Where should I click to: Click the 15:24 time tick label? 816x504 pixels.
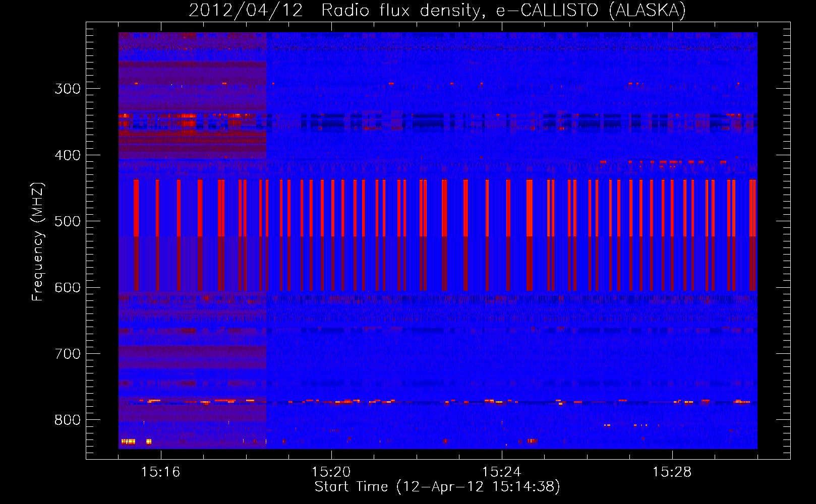502,472
